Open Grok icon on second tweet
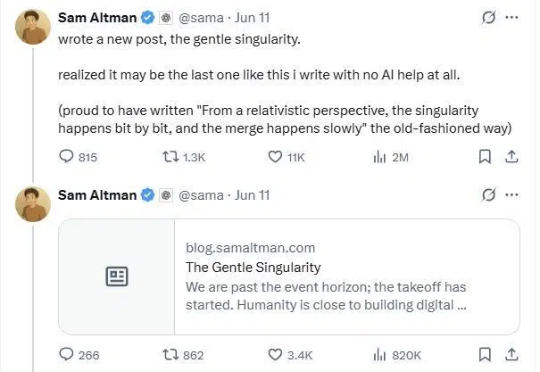The image size is (540, 372). (488, 195)
